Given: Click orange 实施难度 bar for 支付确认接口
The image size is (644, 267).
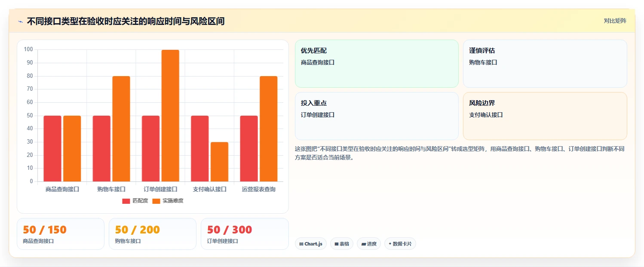Looking at the screenshot, I should click(219, 162).
